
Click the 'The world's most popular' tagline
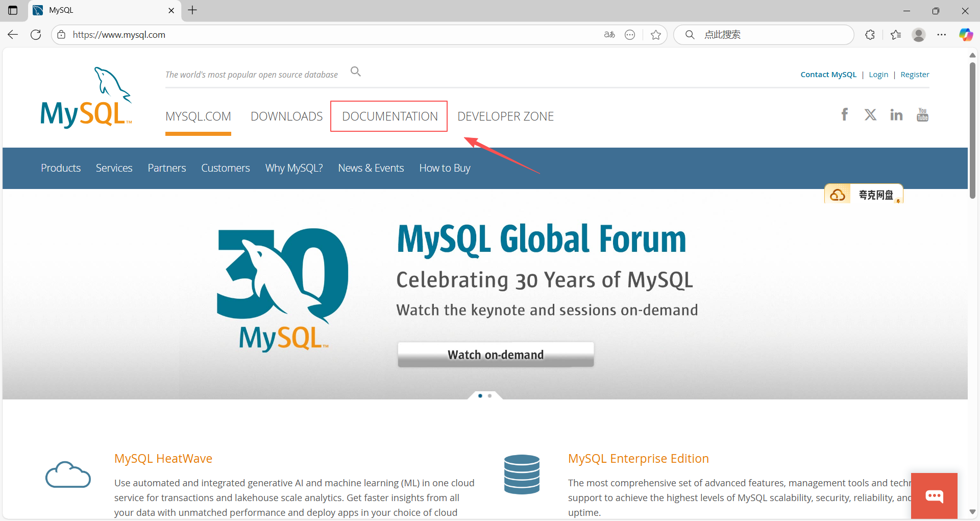click(x=252, y=75)
